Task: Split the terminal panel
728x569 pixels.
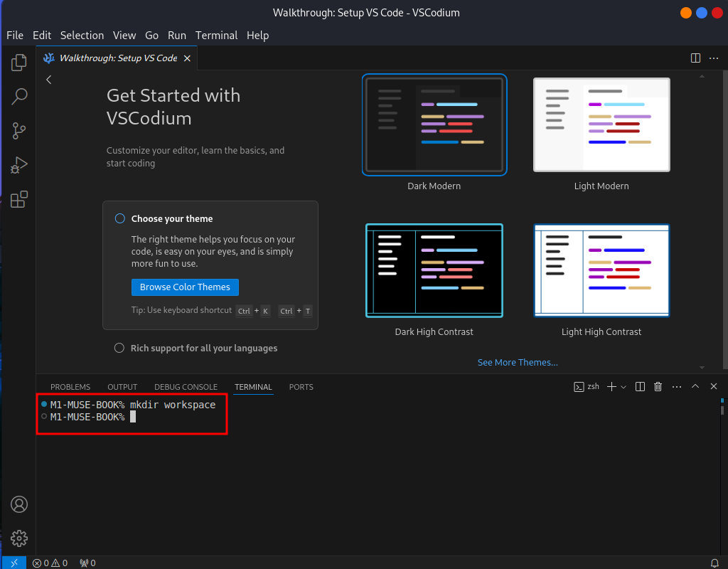Action: [x=640, y=386]
